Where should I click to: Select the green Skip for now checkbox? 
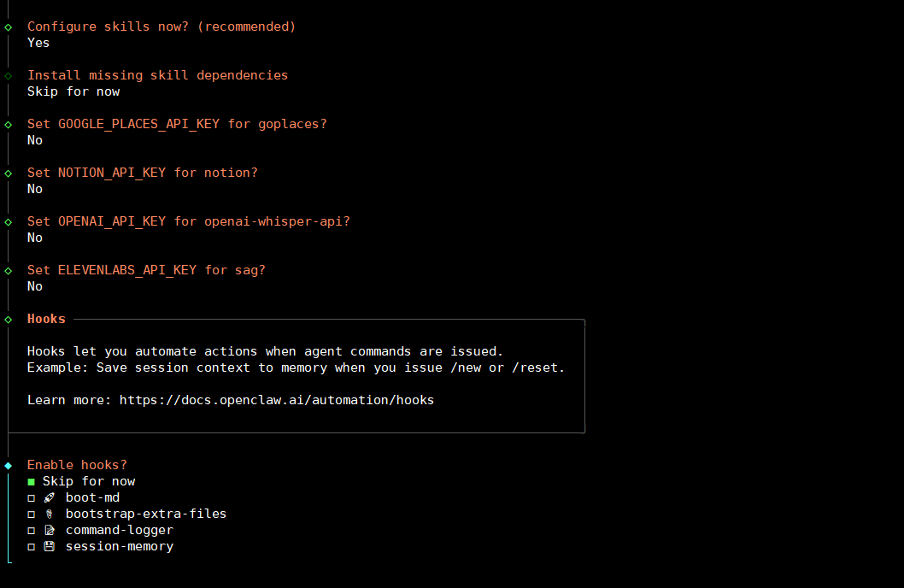pos(32,481)
